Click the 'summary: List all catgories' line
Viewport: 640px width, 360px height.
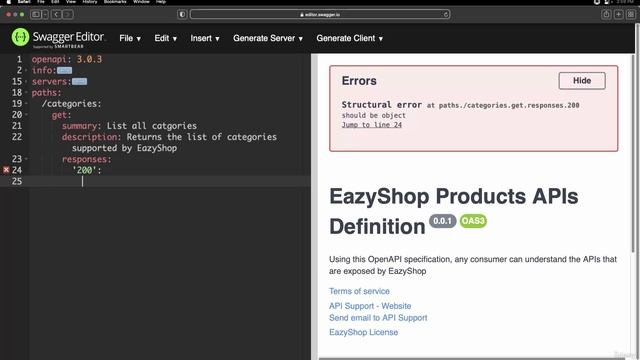129,126
